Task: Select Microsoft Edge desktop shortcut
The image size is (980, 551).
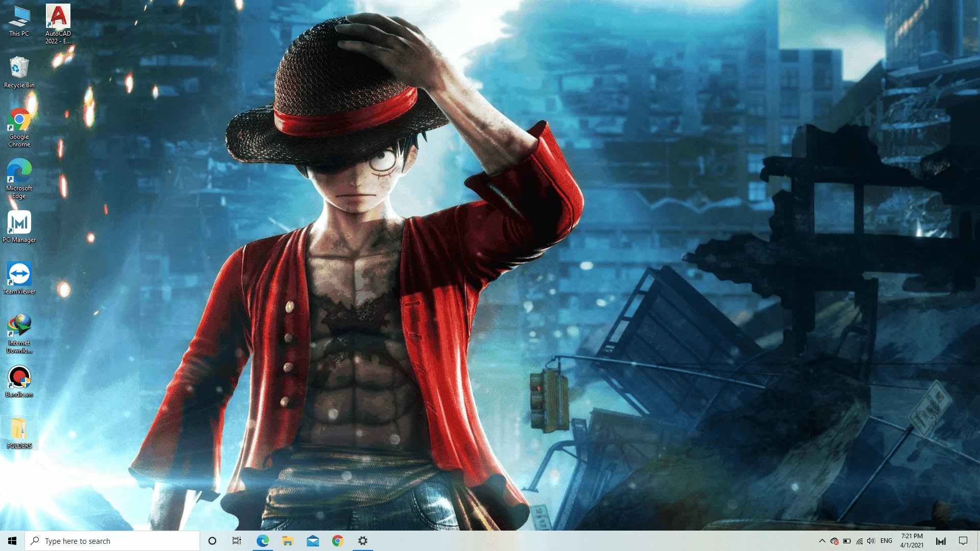Action: tap(19, 179)
